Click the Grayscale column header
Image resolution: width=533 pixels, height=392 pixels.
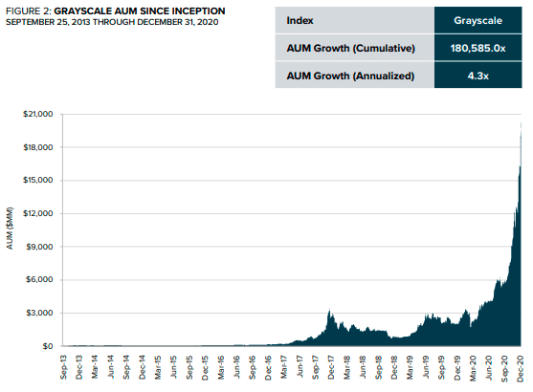477,20
